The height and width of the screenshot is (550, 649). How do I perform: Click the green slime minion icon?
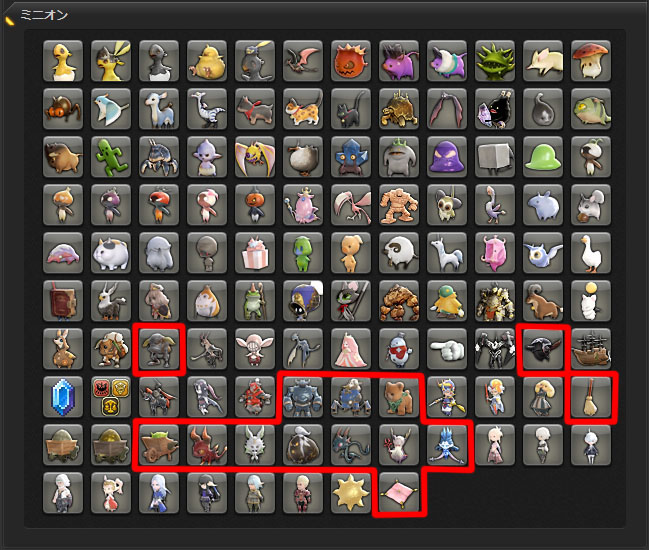[543, 157]
